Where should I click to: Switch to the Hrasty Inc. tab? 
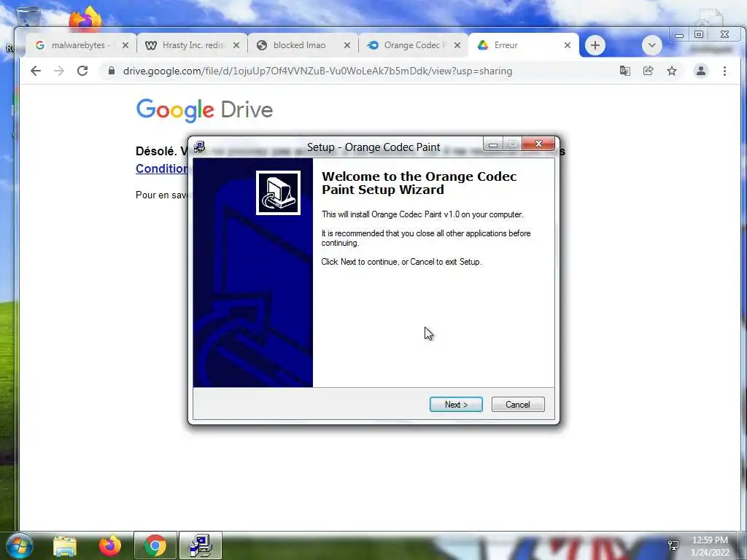click(x=193, y=45)
